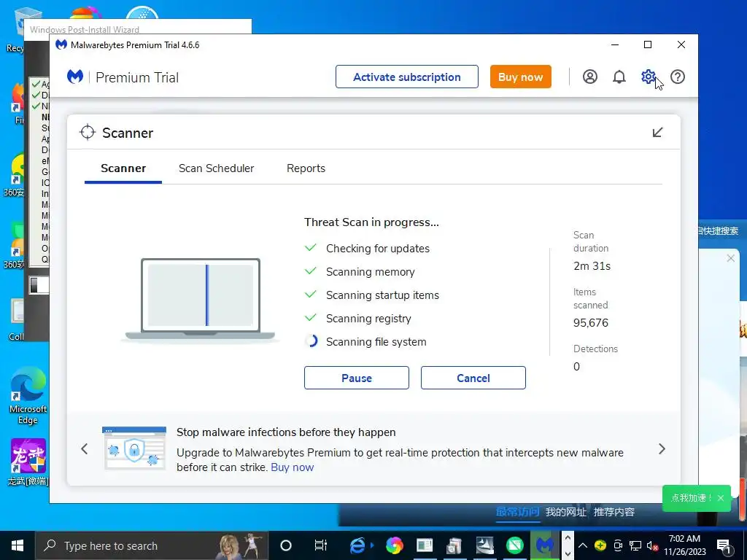Show hidden system tray icons
The width and height of the screenshot is (747, 560).
[583, 545]
